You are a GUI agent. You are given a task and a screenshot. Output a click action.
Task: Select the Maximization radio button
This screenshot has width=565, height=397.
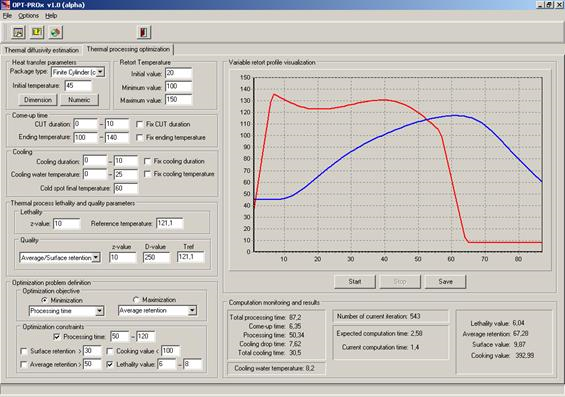point(136,300)
